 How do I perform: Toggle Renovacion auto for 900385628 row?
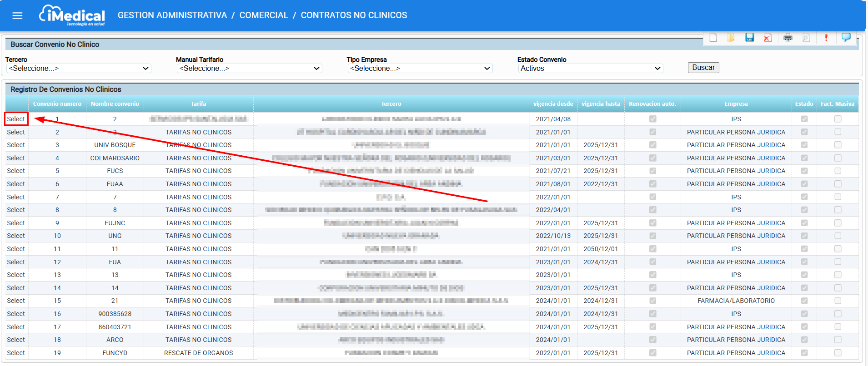[653, 314]
